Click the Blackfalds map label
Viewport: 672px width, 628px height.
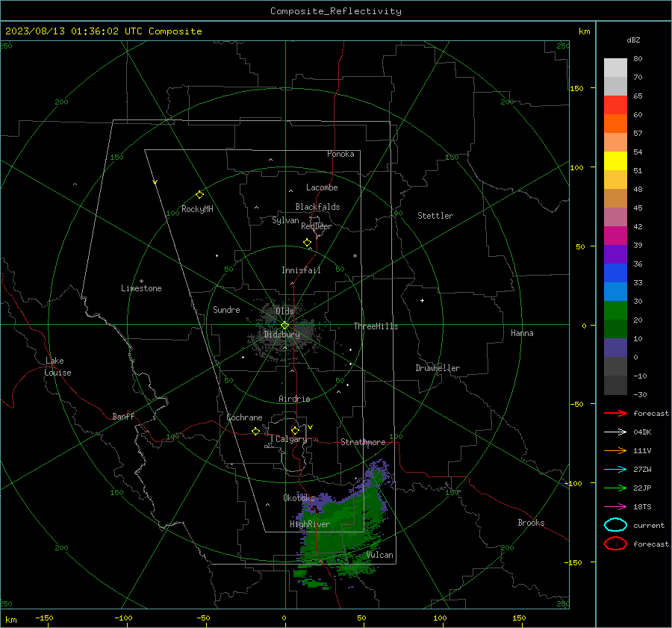tap(317, 207)
